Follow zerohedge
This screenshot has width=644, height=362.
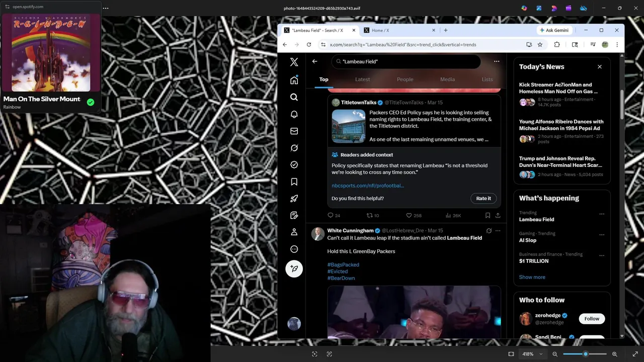(x=592, y=319)
